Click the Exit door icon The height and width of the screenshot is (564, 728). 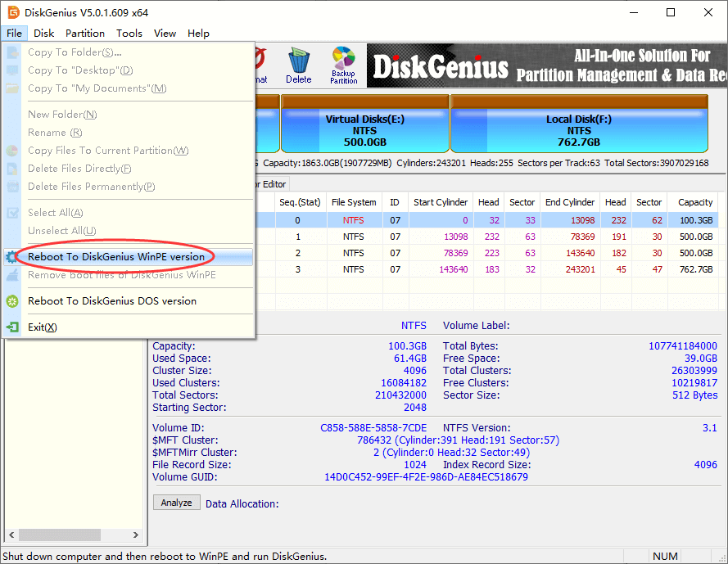(12, 327)
